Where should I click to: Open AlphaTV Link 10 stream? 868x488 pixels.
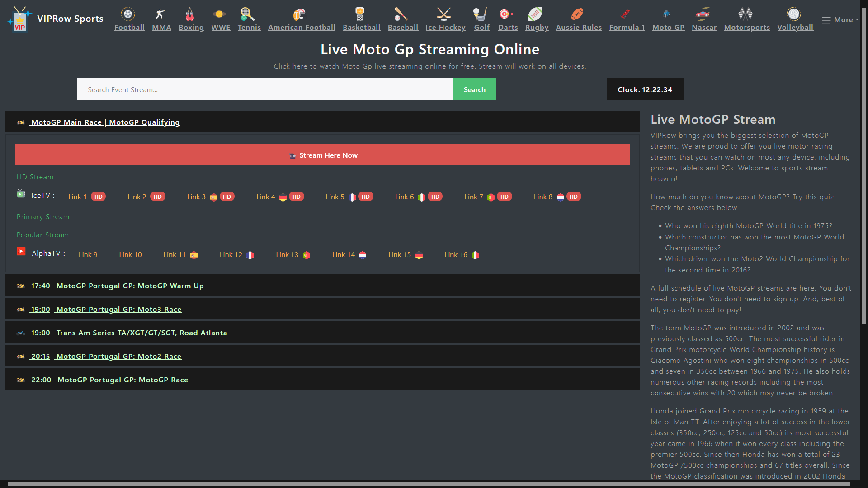pyautogui.click(x=130, y=254)
